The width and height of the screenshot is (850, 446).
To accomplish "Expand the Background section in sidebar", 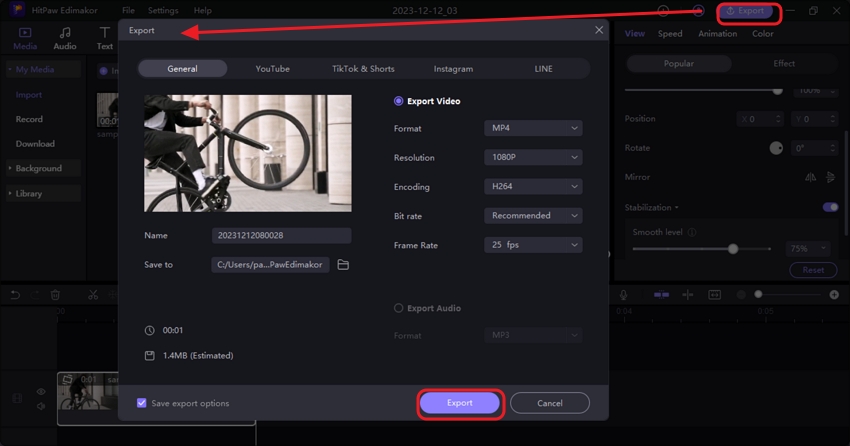I will [43, 168].
